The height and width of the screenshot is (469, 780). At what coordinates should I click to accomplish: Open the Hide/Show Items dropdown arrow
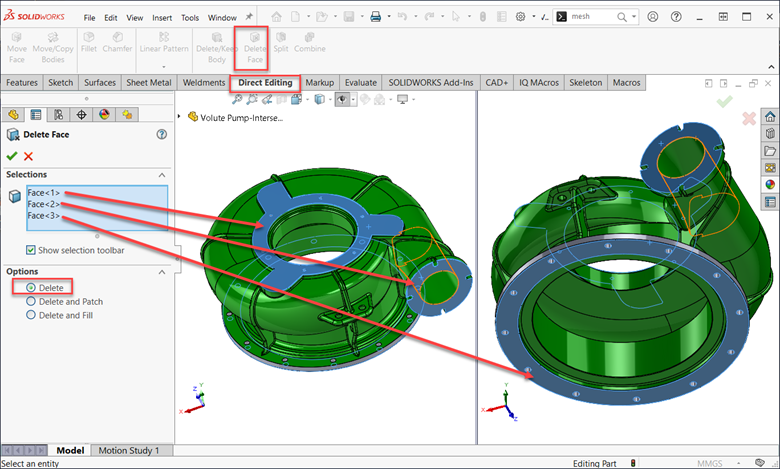(353, 99)
